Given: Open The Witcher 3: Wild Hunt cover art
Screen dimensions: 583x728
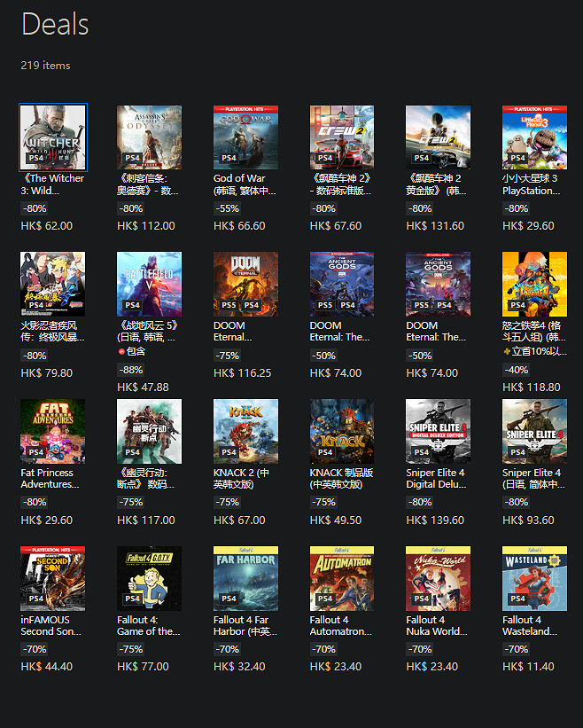Looking at the screenshot, I should point(53,137).
